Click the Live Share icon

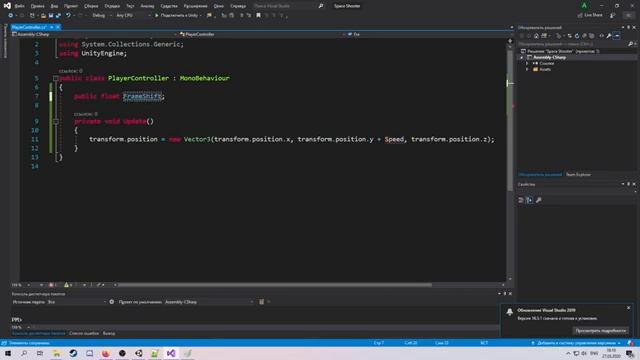pyautogui.click(x=580, y=15)
